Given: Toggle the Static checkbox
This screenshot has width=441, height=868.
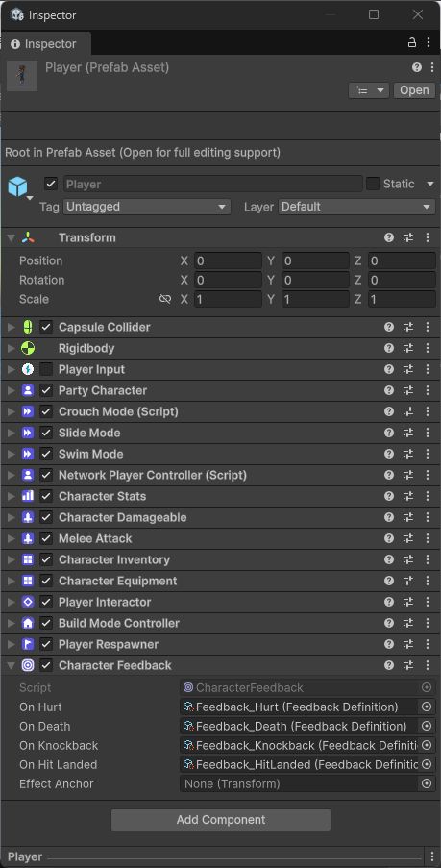Looking at the screenshot, I should click(x=373, y=184).
